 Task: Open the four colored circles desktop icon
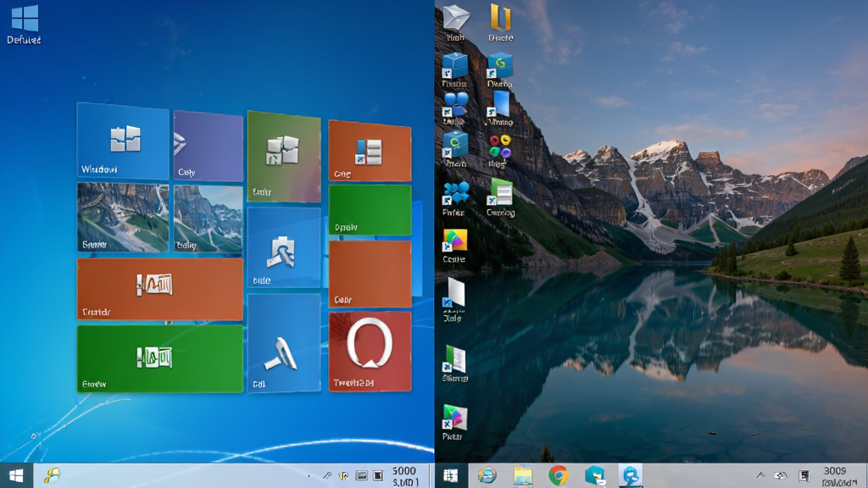pos(499,151)
